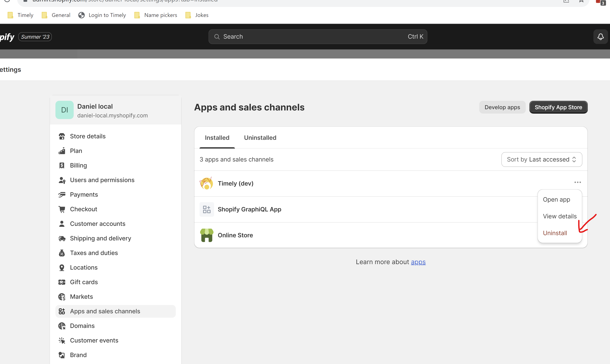
Task: Click the Locations pin icon
Action: (x=62, y=268)
